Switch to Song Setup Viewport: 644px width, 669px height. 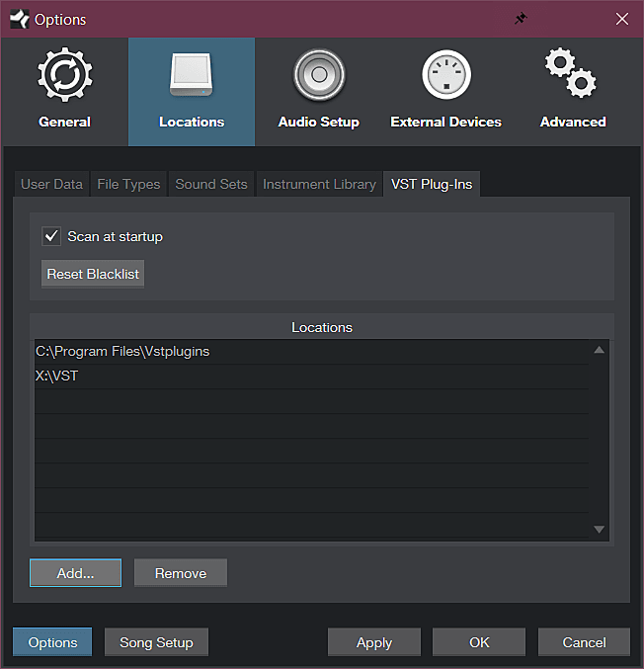tap(156, 642)
